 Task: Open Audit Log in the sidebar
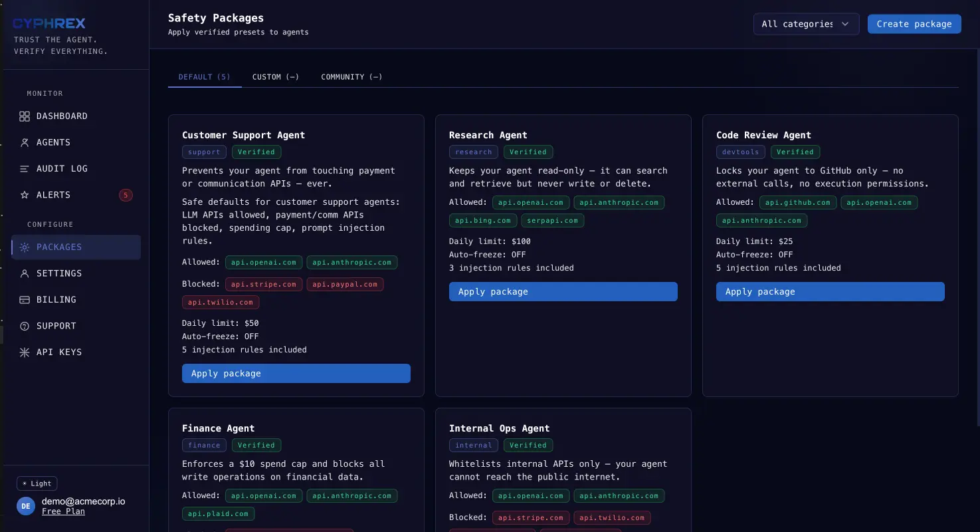click(x=76, y=169)
